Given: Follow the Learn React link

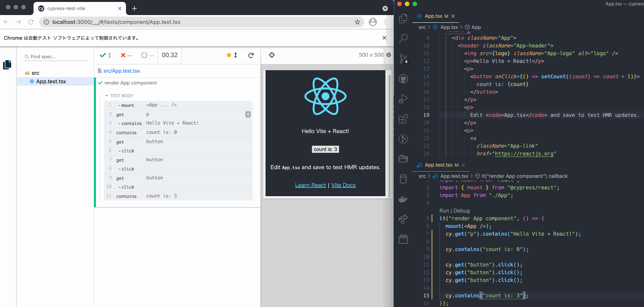Looking at the screenshot, I should pyautogui.click(x=310, y=185).
